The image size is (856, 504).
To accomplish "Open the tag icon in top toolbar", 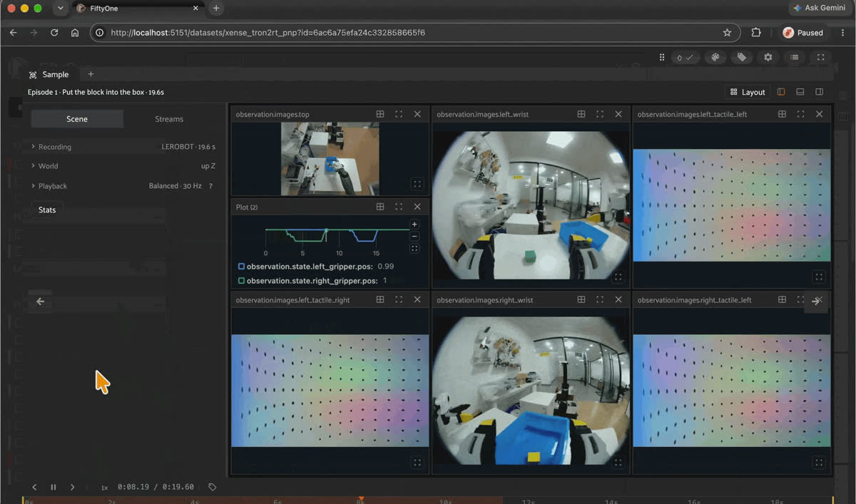I will click(x=742, y=58).
